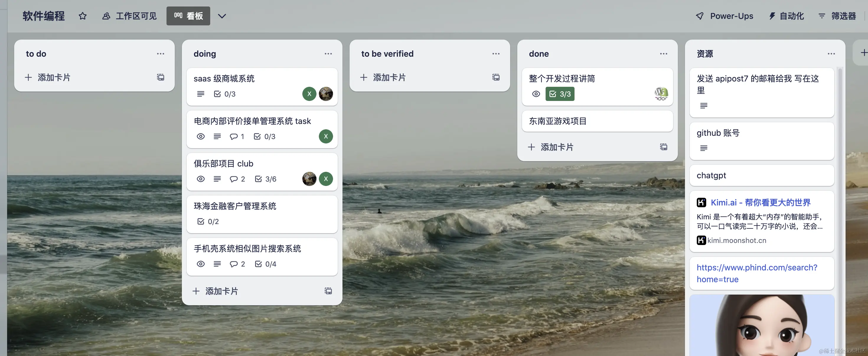Open avatar image cover card in 资源
The image size is (868, 356).
(x=761, y=325)
